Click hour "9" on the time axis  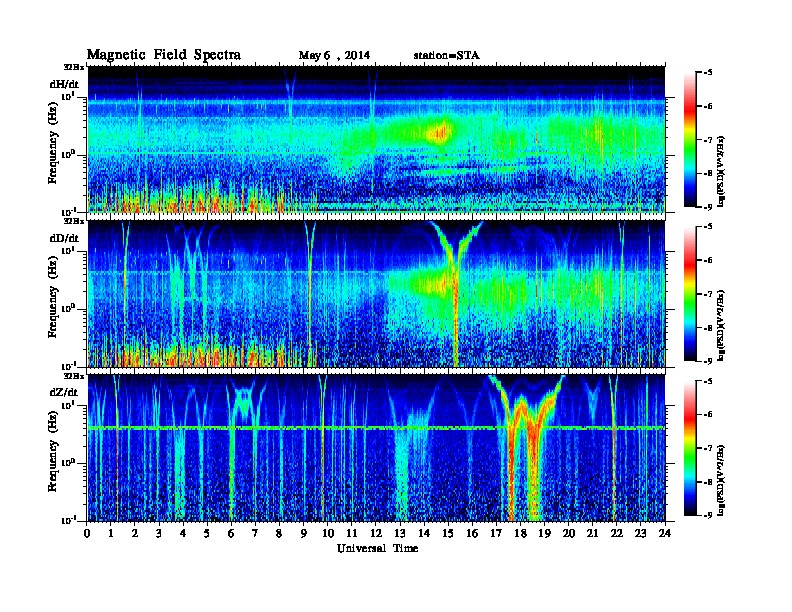[304, 534]
